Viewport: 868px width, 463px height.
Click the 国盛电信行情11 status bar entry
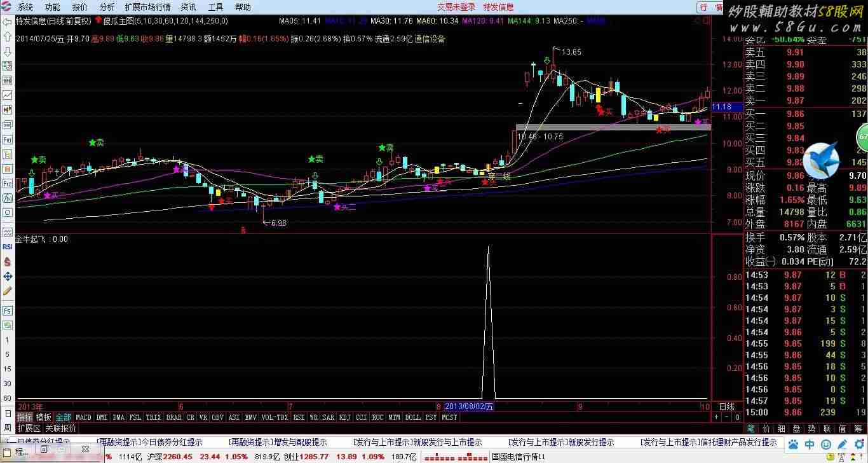click(x=519, y=457)
